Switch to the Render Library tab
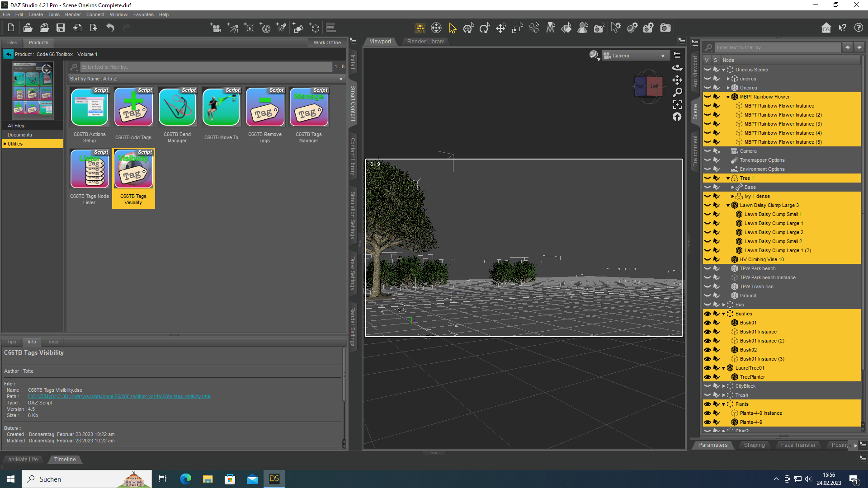The height and width of the screenshot is (488, 868). [x=425, y=42]
